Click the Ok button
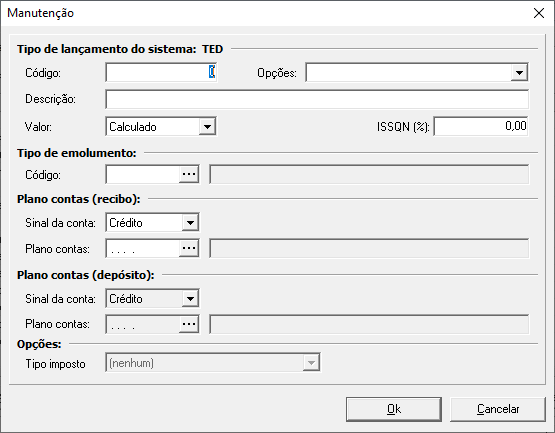The image size is (555, 433). [394, 409]
